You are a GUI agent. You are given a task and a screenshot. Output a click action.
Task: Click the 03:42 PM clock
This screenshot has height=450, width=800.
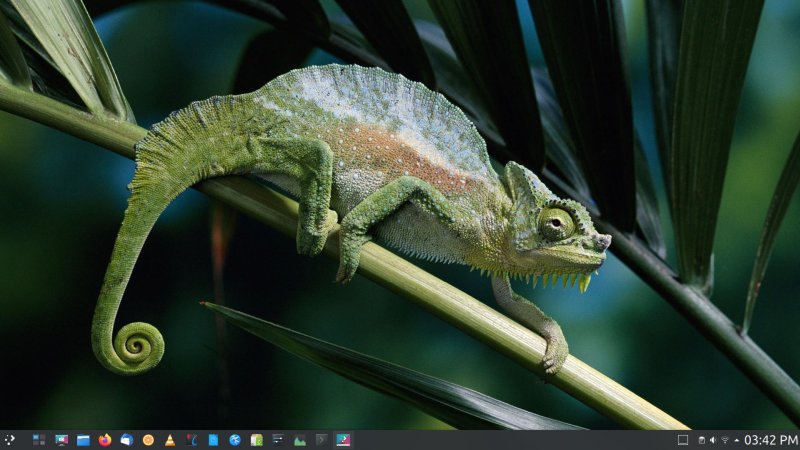point(771,440)
